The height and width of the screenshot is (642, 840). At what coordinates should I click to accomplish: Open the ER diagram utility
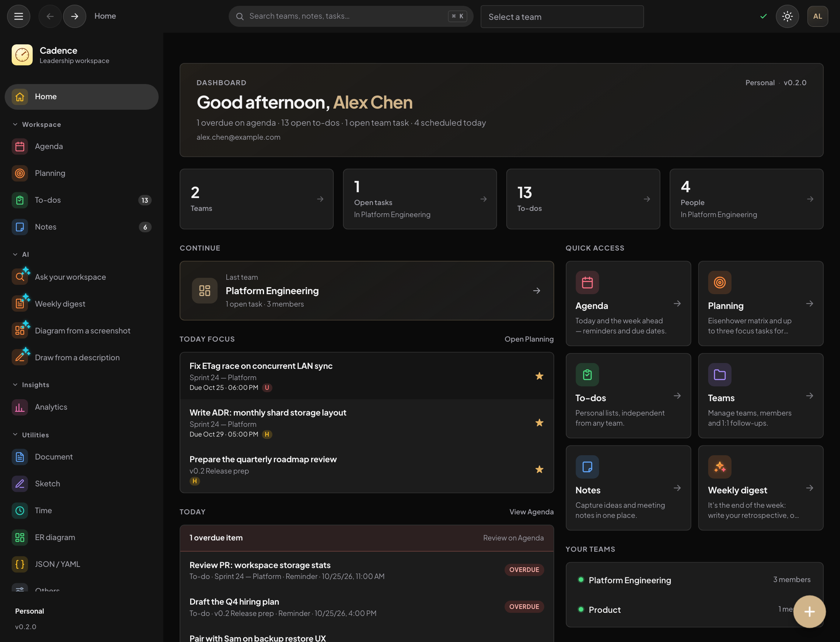(82, 537)
